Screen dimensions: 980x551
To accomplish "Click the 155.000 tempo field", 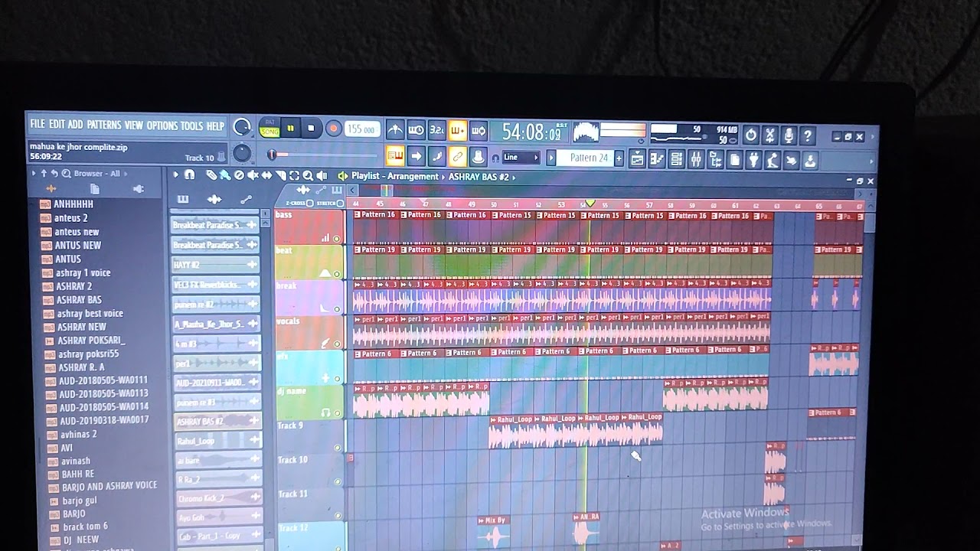I will click(x=361, y=129).
